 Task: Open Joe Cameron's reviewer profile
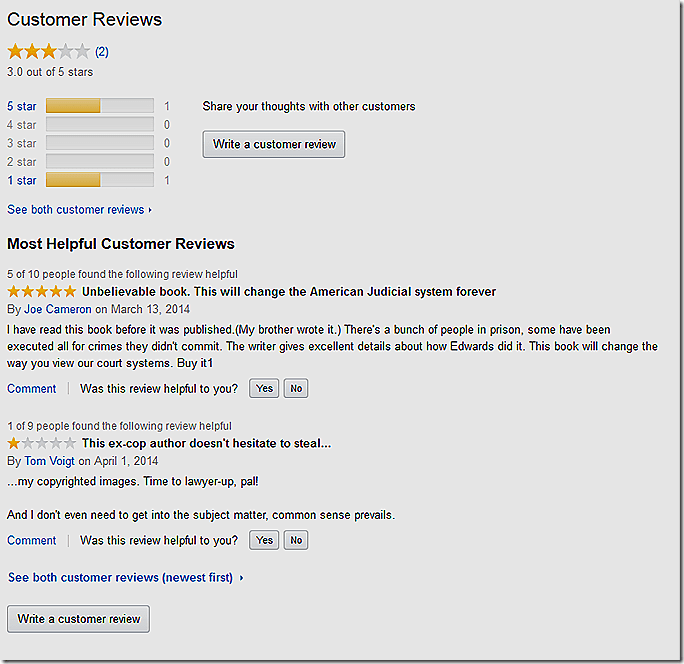tap(57, 310)
